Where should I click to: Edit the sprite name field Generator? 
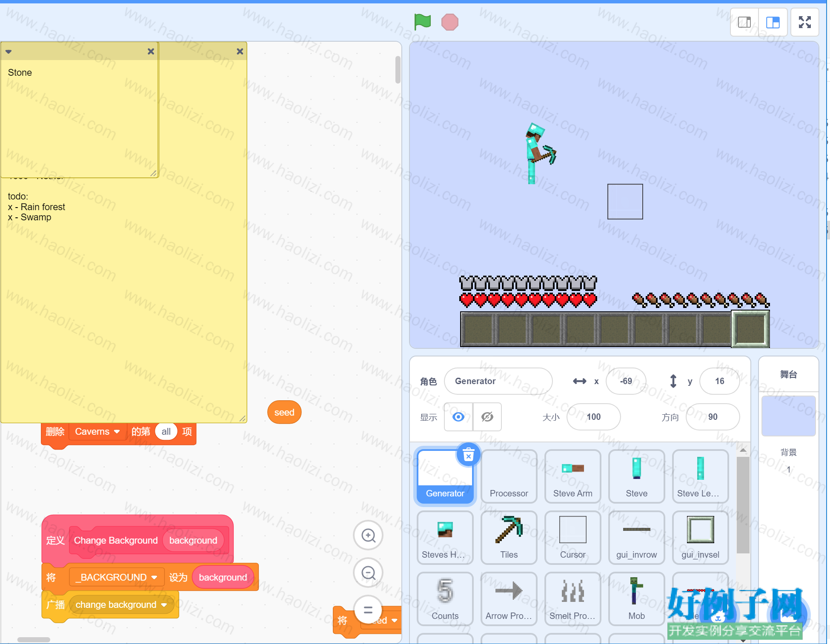coord(498,381)
